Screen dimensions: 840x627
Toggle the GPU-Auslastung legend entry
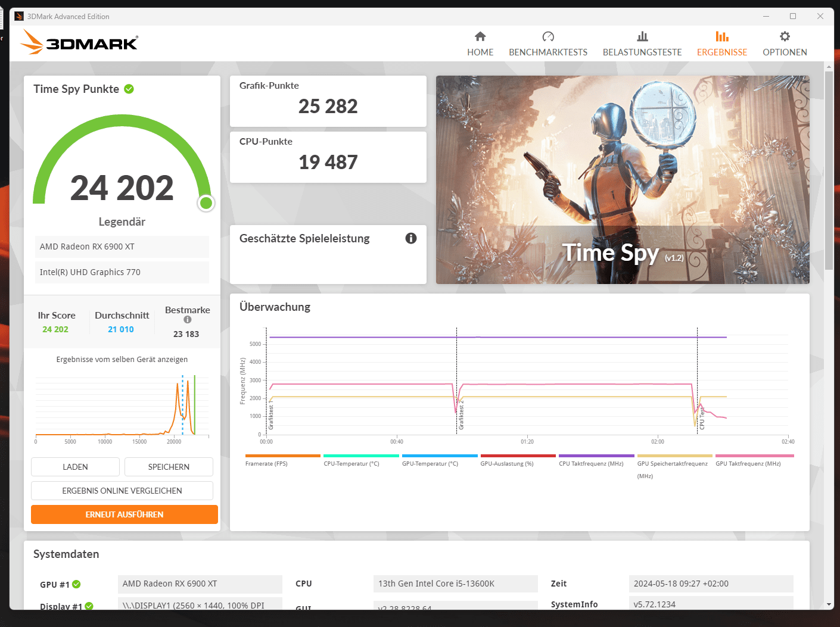click(x=518, y=460)
